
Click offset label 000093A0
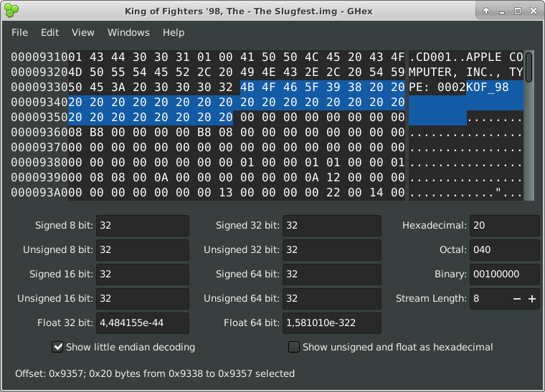point(39,193)
